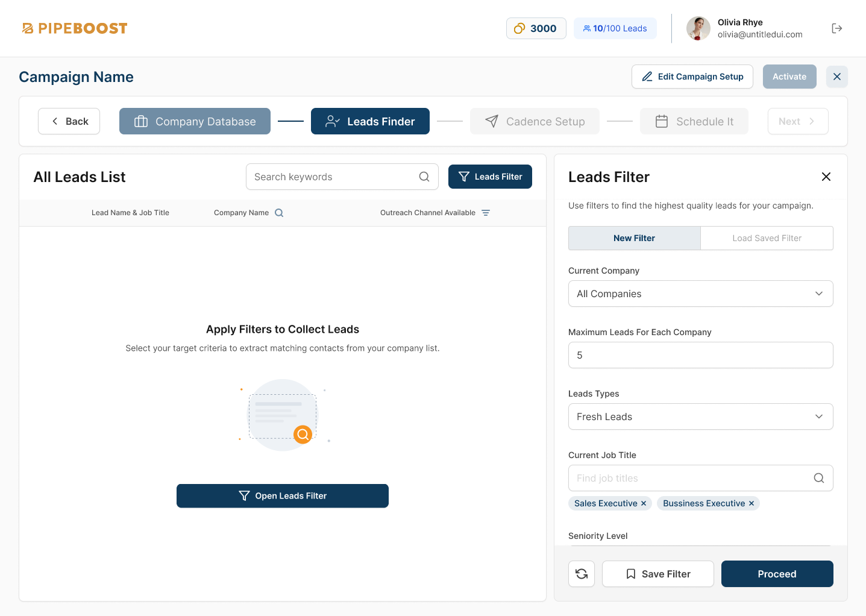
Task: Click the Maximum Leads For Each Company field
Action: 701,355
